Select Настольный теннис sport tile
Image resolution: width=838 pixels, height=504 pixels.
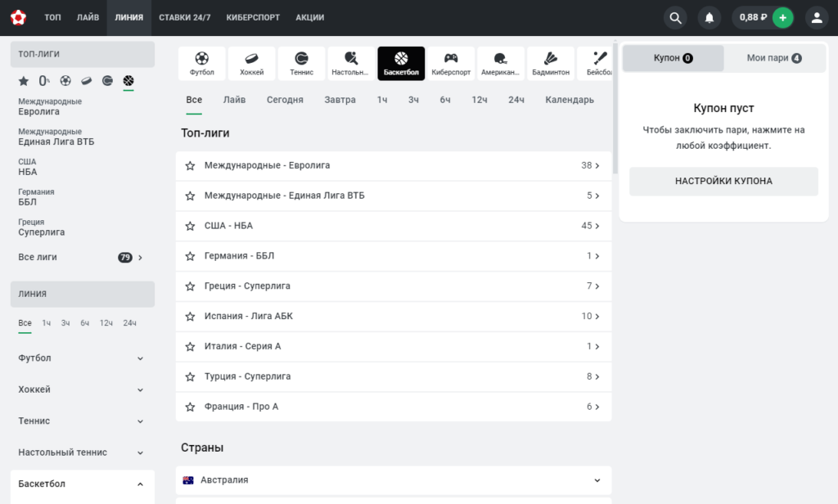(351, 64)
